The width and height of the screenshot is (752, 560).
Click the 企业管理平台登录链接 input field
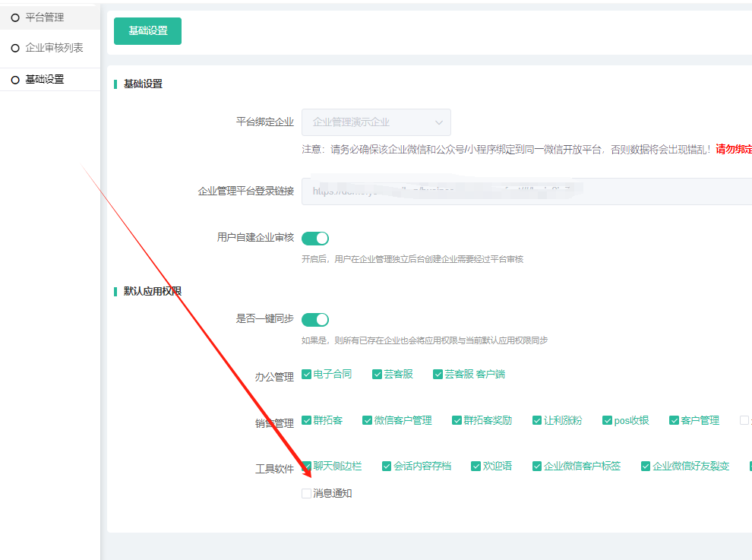(x=524, y=191)
